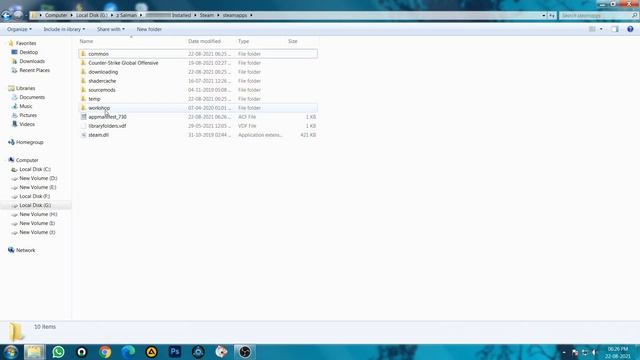Select the Counter-Strike Global Offensive folder
The image size is (640, 360).
coord(198,63)
